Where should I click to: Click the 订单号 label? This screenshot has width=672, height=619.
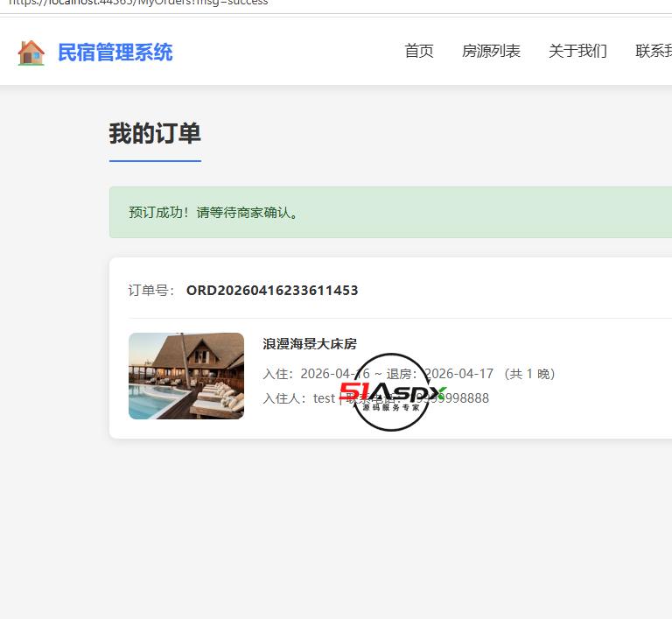[151, 291]
